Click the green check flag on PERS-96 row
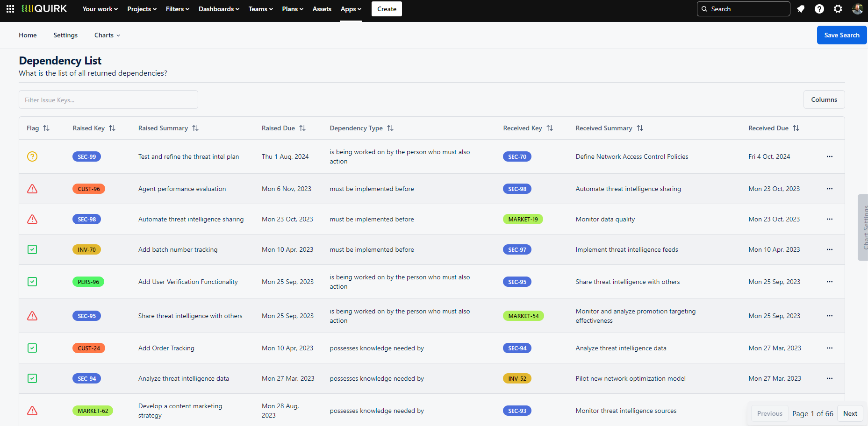868x426 pixels. pyautogui.click(x=32, y=282)
